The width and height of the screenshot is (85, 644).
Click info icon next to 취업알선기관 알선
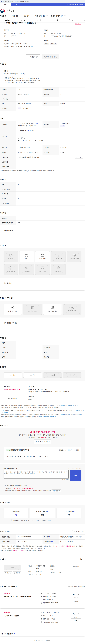click(x=48, y=511)
